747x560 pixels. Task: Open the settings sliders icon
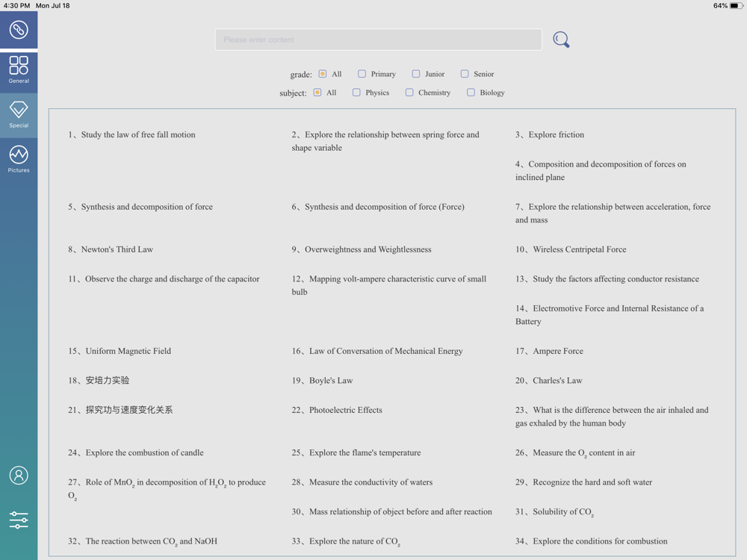(19, 520)
